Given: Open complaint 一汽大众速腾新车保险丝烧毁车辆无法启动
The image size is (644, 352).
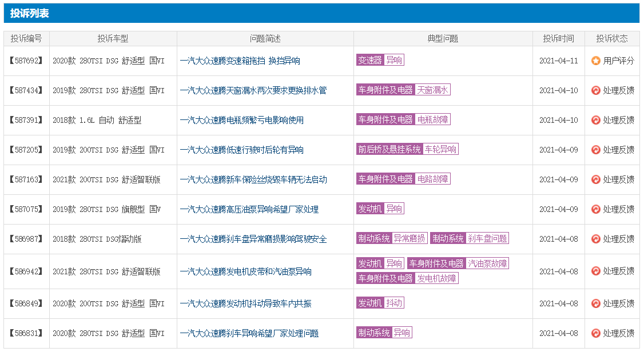Looking at the screenshot, I should [x=253, y=179].
